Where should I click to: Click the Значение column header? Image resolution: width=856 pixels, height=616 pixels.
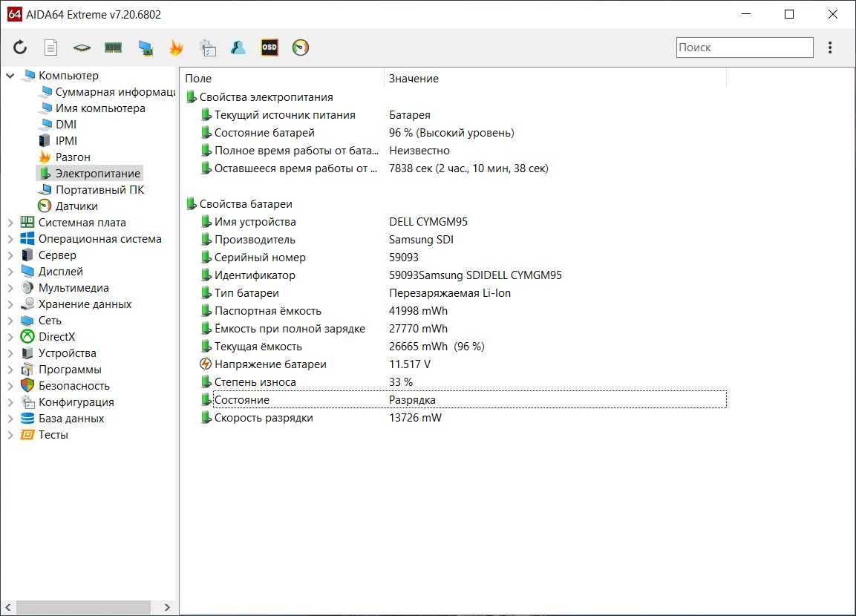pyautogui.click(x=555, y=79)
